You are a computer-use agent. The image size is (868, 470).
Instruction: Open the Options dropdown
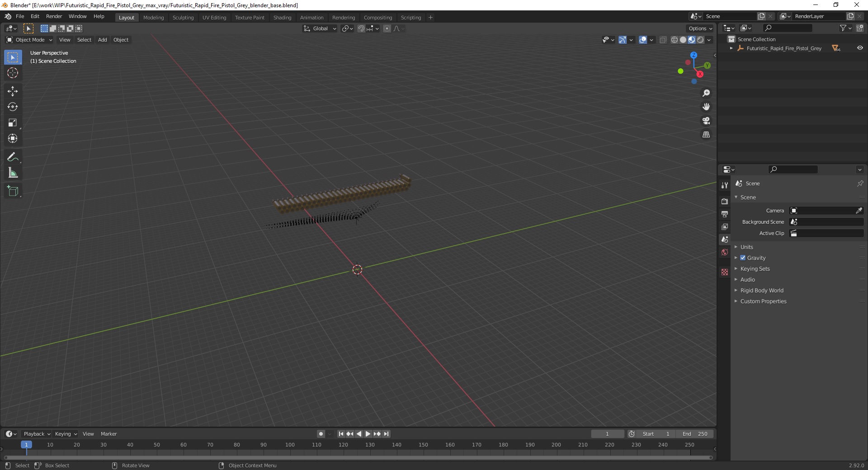click(700, 28)
